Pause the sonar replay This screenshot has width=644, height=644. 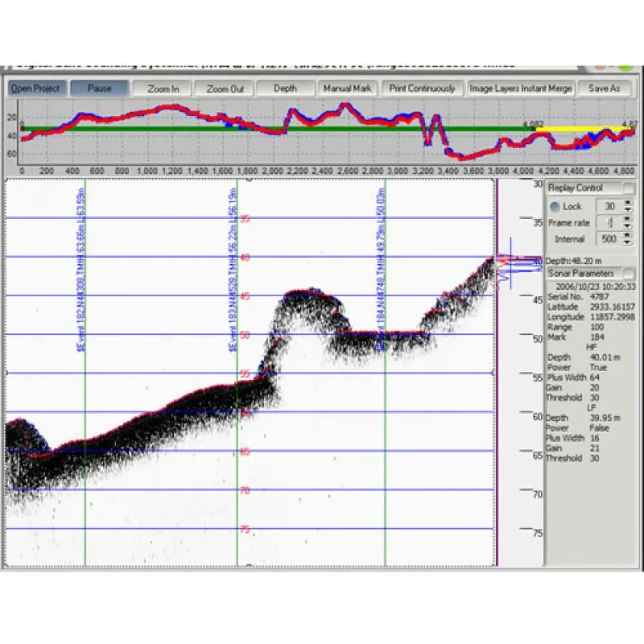pyautogui.click(x=99, y=89)
